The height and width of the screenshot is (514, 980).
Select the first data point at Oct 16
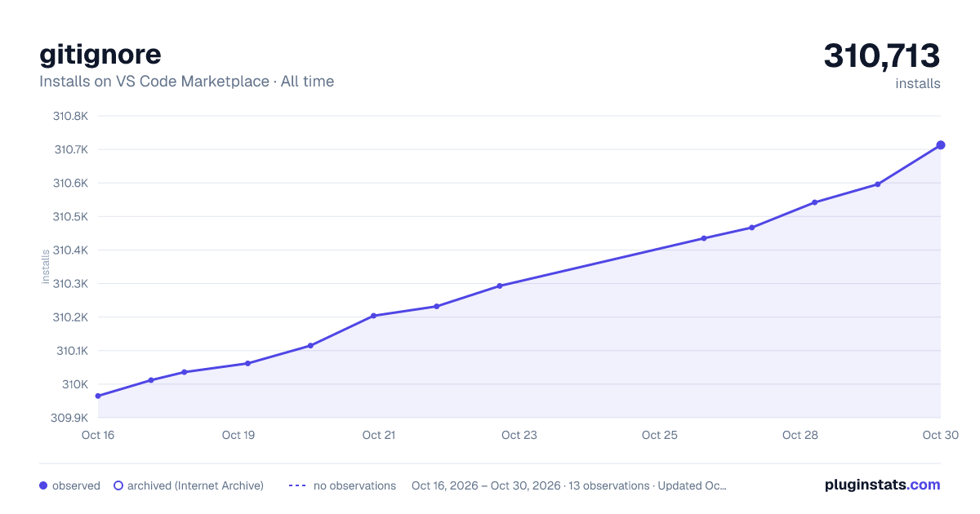pos(98,396)
